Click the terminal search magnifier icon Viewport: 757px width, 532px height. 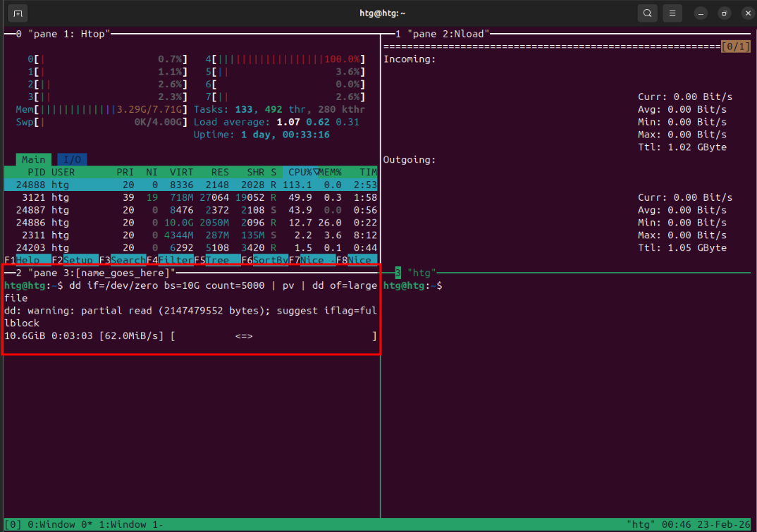click(648, 13)
